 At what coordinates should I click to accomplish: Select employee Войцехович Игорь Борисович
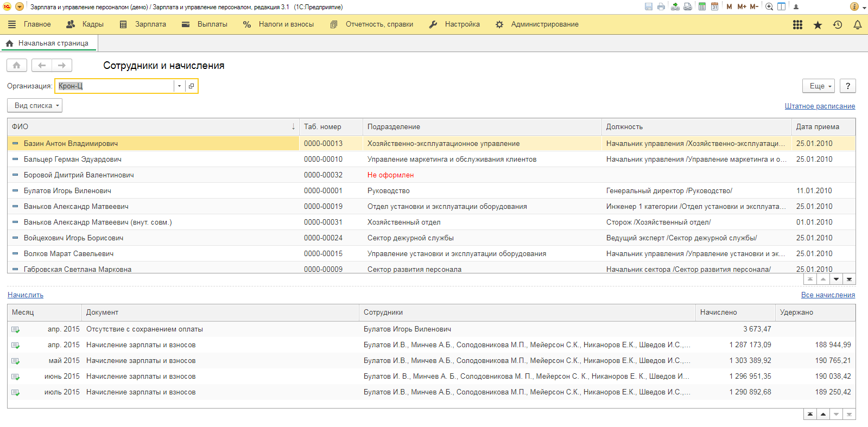[73, 238]
